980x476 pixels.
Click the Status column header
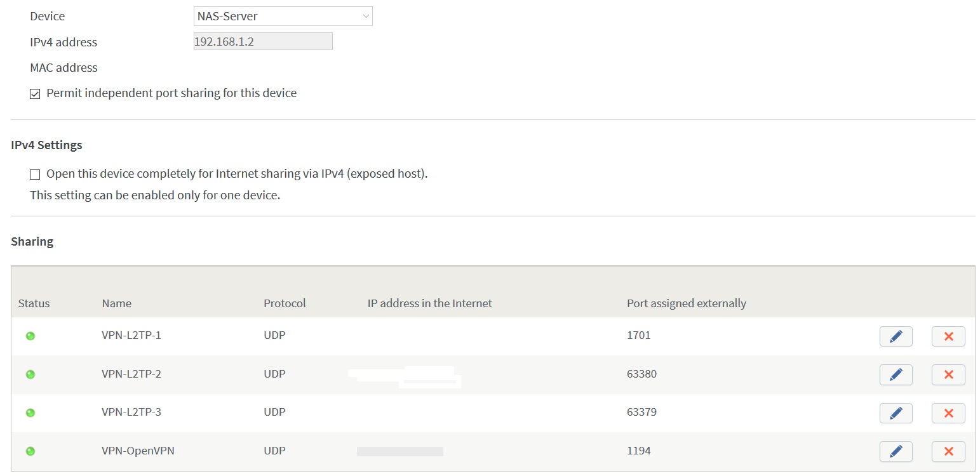pos(34,303)
